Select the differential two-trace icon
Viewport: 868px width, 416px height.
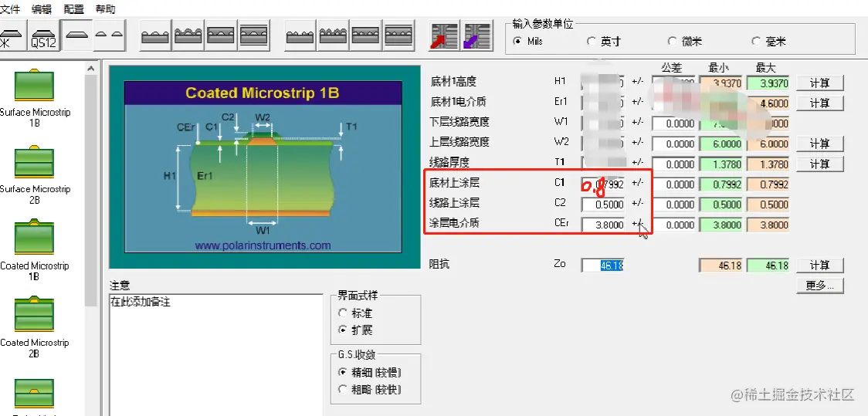108,36
